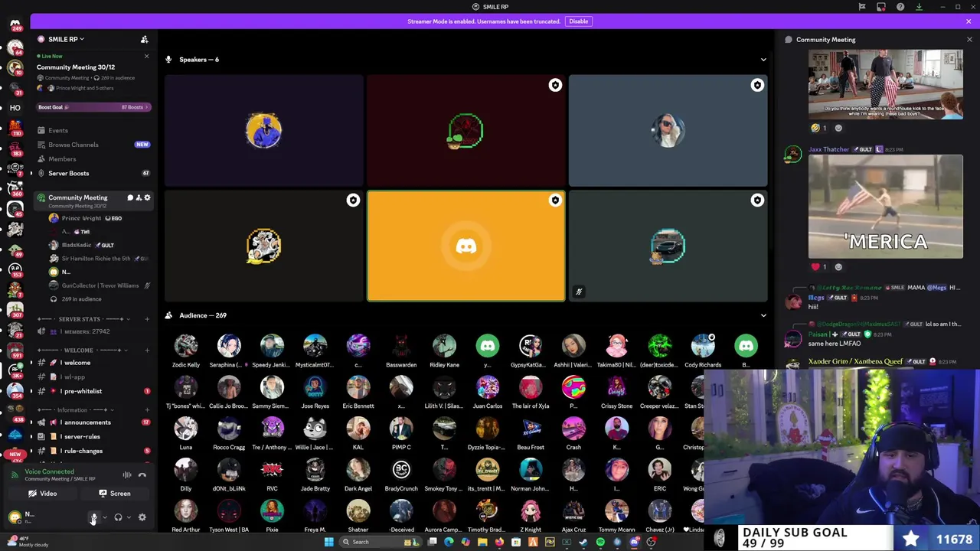Share screen using the Screen button
980x551 pixels.
tap(115, 494)
